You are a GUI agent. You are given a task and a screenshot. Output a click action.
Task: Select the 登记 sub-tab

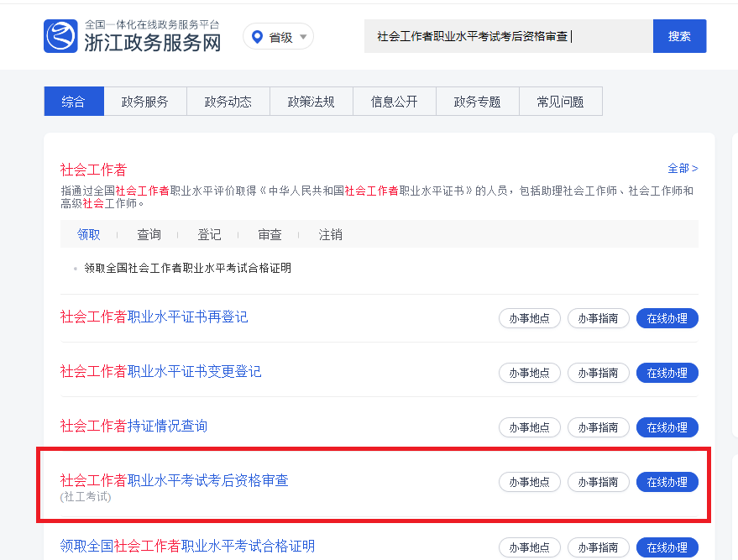pos(209,234)
